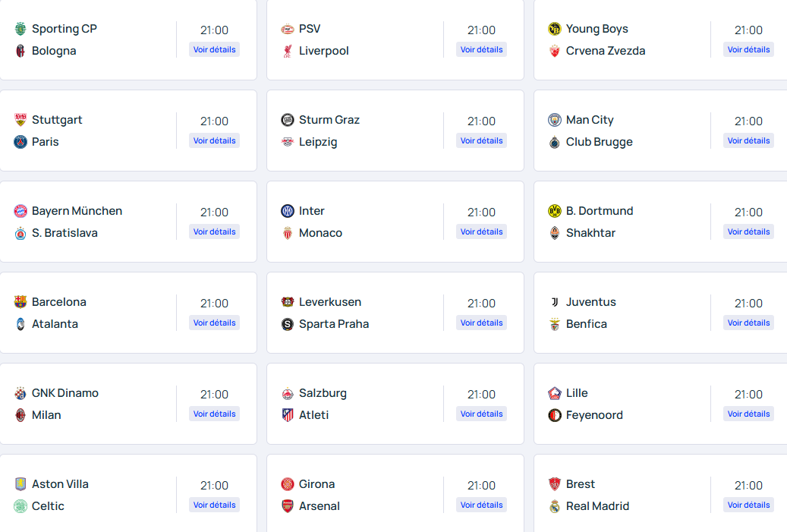Click the Liverpool club crest

pos(288,51)
